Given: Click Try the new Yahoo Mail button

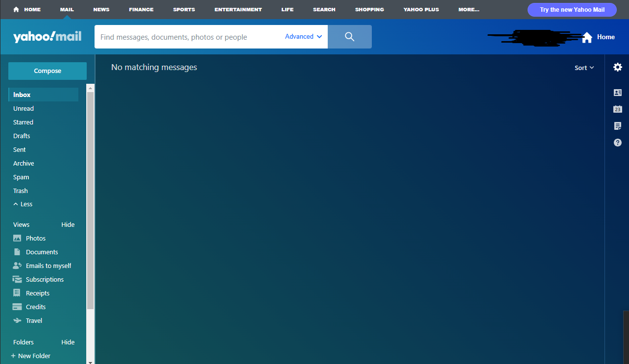Looking at the screenshot, I should click(x=572, y=9).
